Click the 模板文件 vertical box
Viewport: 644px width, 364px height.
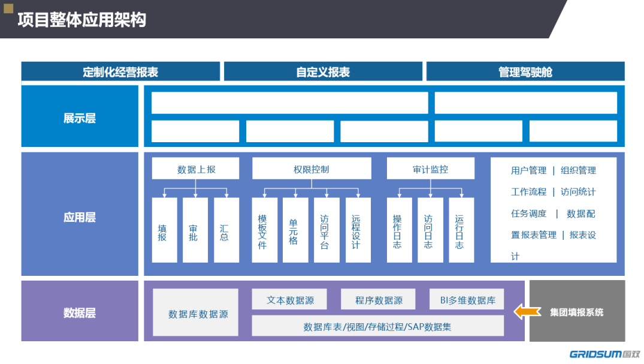(265, 230)
